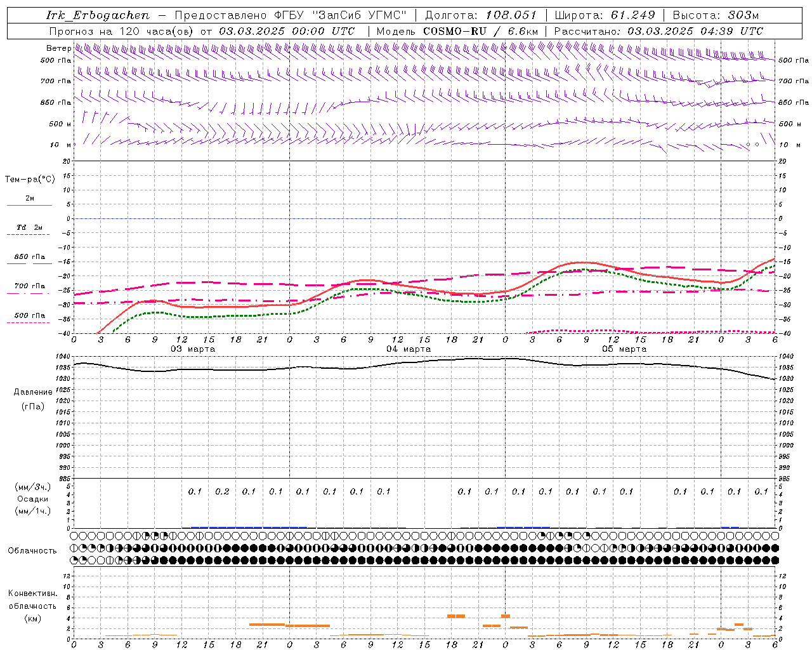The image size is (812, 650).
Task: Click the 'Осадки' precipitation label
Action: click(x=33, y=499)
